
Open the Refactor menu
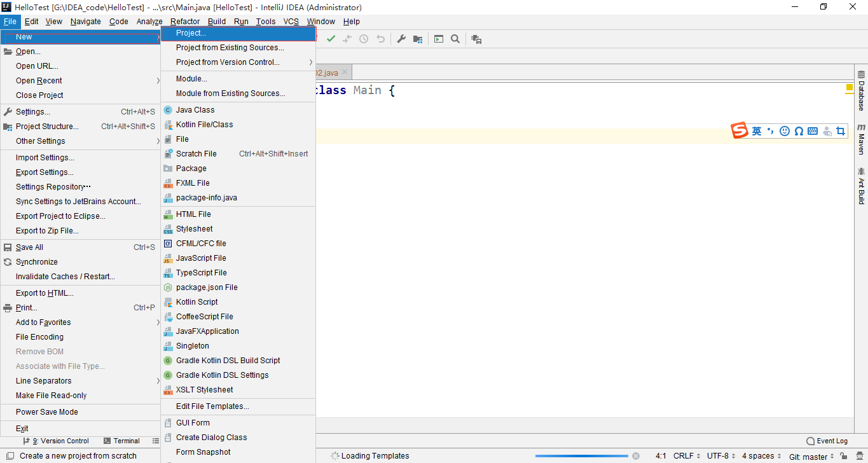click(x=185, y=21)
